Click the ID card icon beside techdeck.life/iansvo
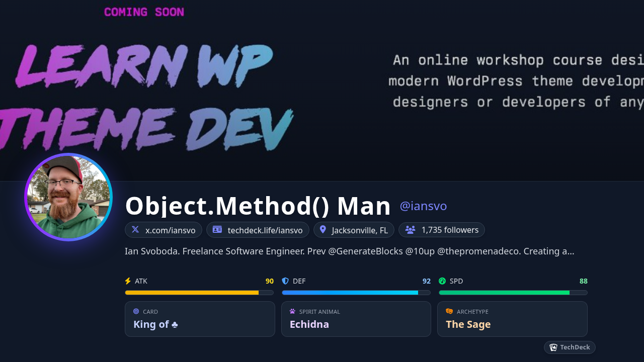Viewport: 644px width, 362px height. (x=217, y=230)
